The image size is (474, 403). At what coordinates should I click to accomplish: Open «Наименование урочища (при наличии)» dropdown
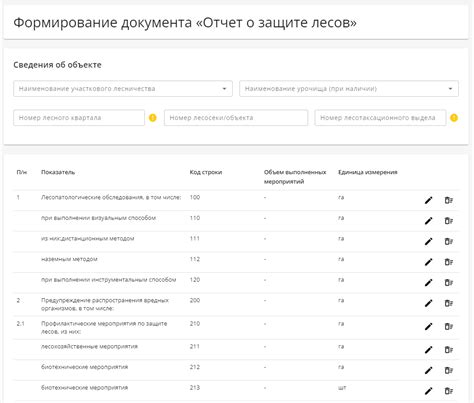tap(349, 89)
